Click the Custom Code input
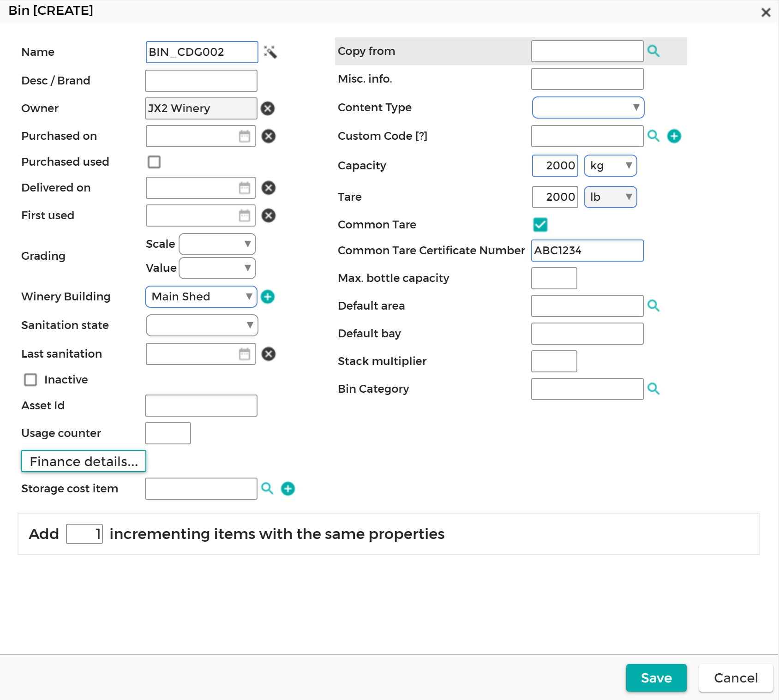 point(587,136)
